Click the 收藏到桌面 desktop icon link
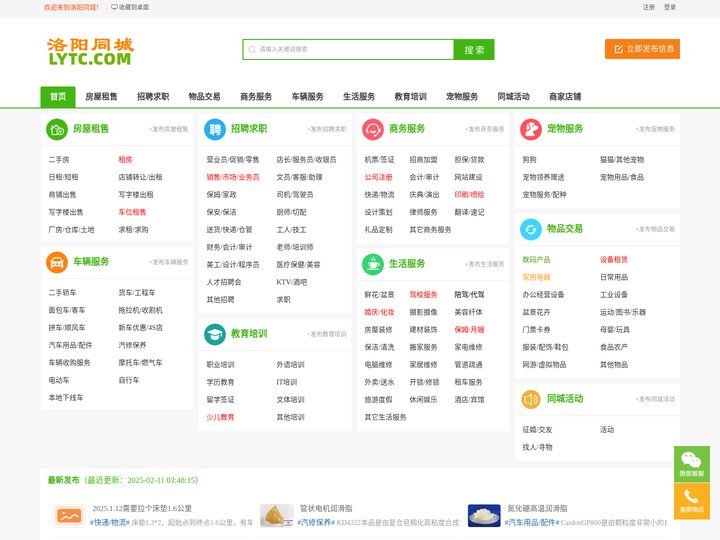The image size is (720, 540). tap(130, 7)
